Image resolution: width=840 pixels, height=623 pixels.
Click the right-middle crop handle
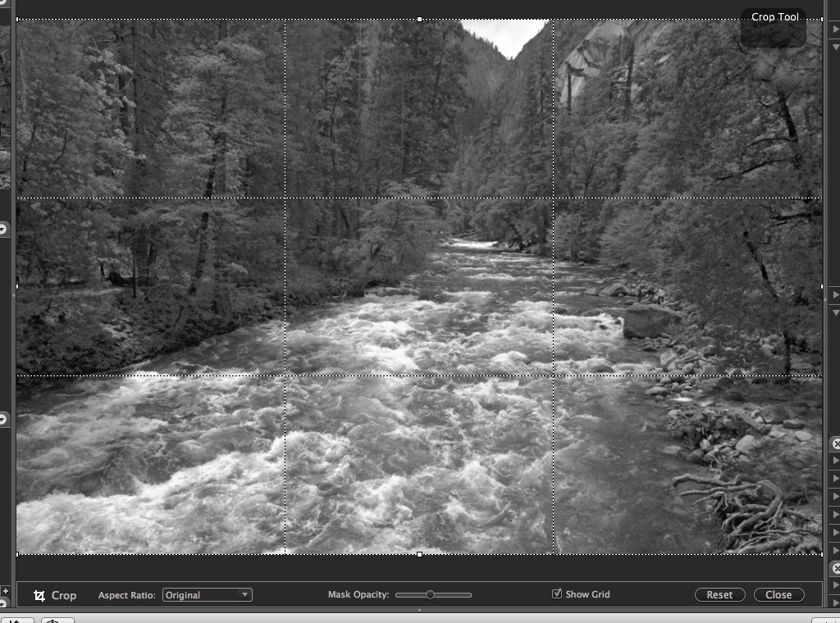pyautogui.click(x=822, y=286)
